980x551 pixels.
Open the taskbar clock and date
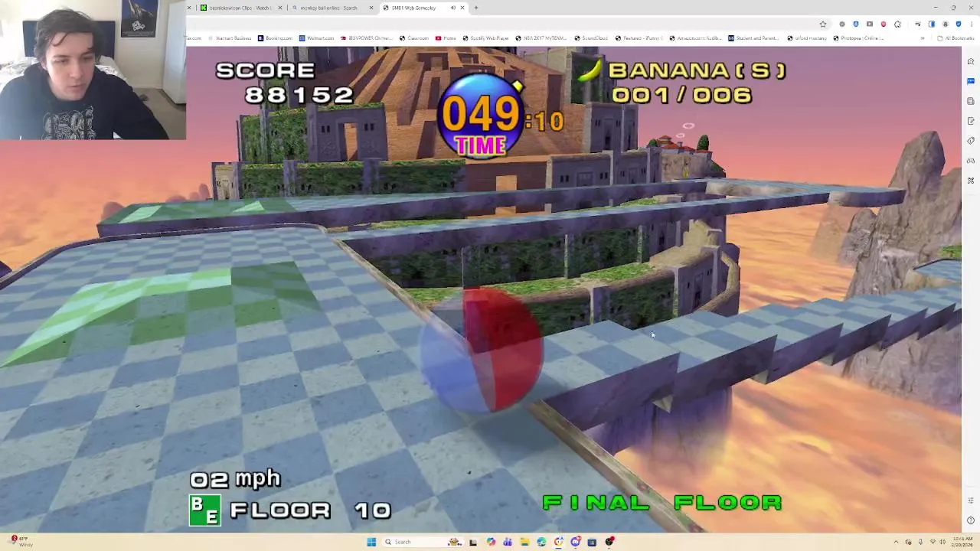click(x=963, y=542)
